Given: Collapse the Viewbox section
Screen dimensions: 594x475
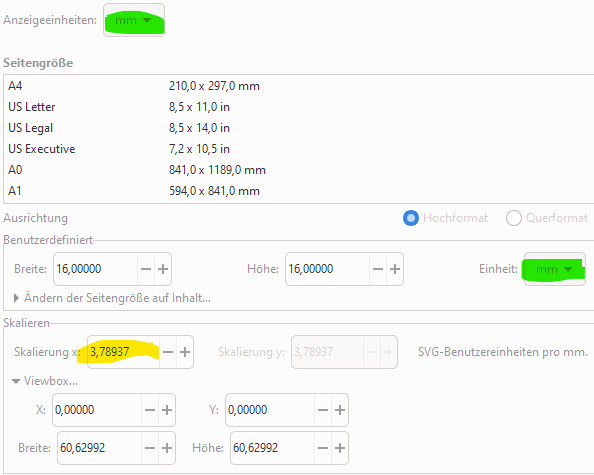Looking at the screenshot, I should (x=45, y=381).
